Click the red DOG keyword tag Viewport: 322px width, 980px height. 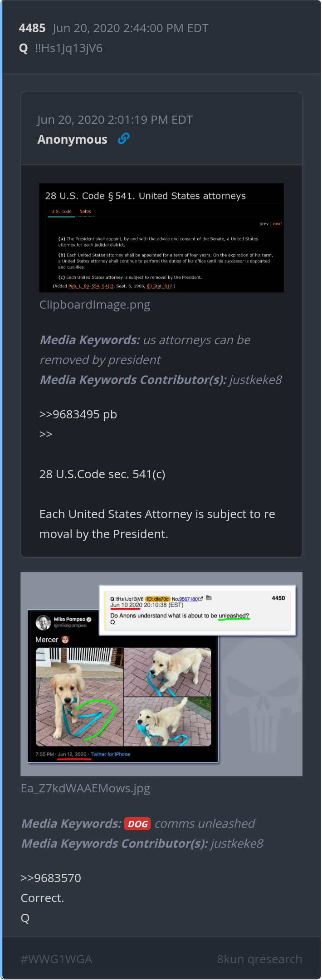[x=137, y=824]
